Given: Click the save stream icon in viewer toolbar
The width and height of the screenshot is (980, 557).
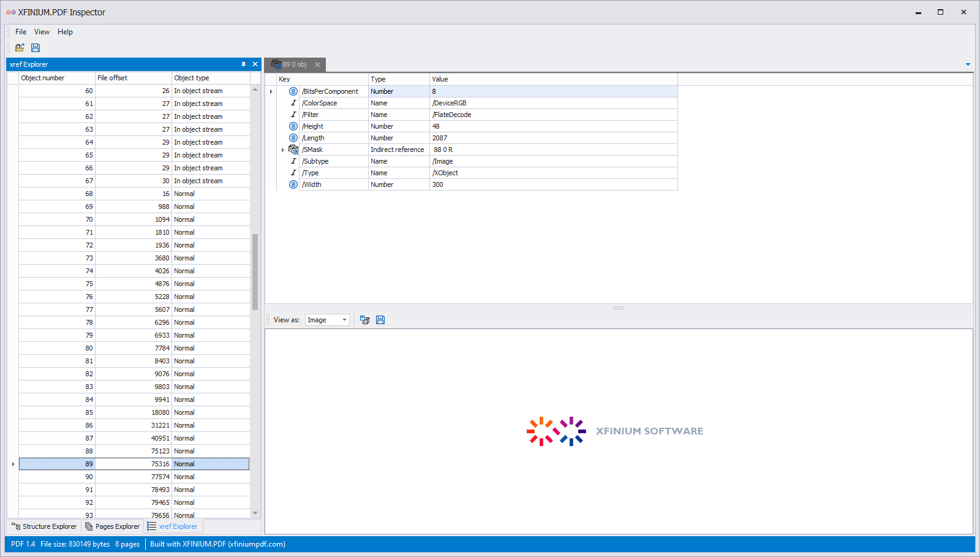Looking at the screenshot, I should (380, 320).
